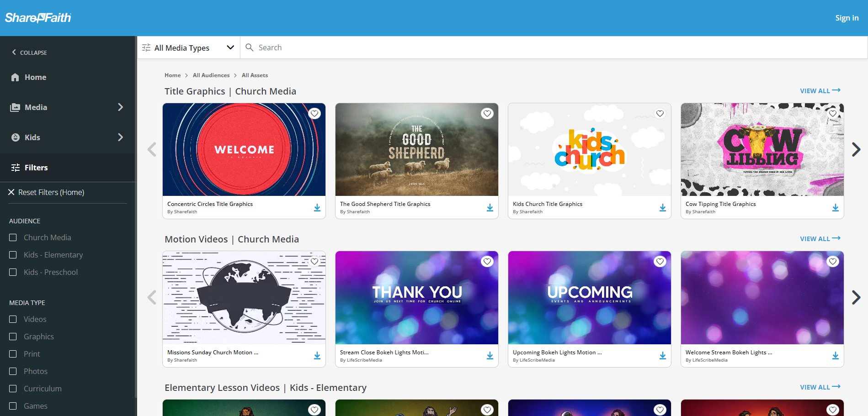View all Title Graphics
This screenshot has height=416, width=868.
coord(820,91)
